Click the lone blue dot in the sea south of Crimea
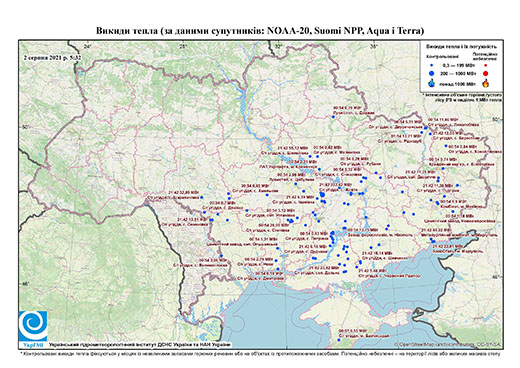This screenshot has width=520, height=368. pyautogui.click(x=339, y=340)
